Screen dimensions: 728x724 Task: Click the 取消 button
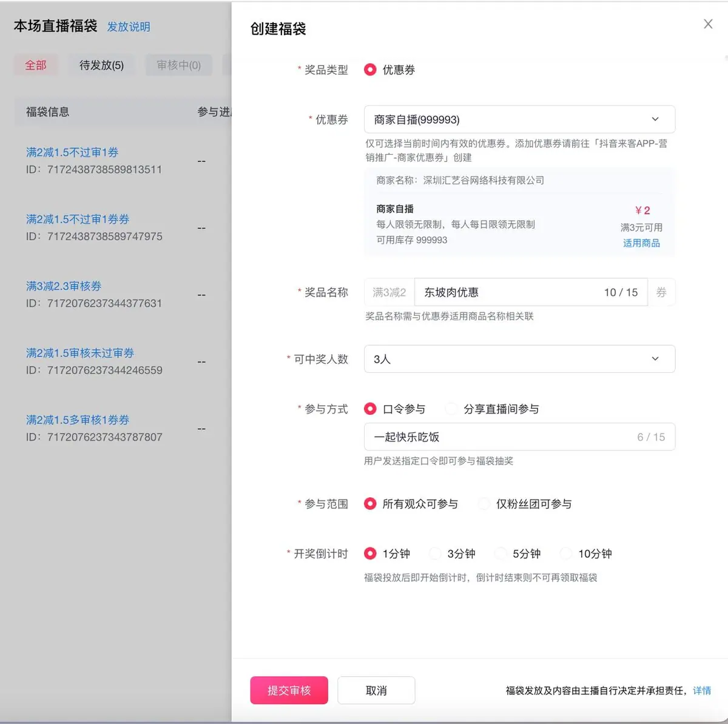click(376, 690)
